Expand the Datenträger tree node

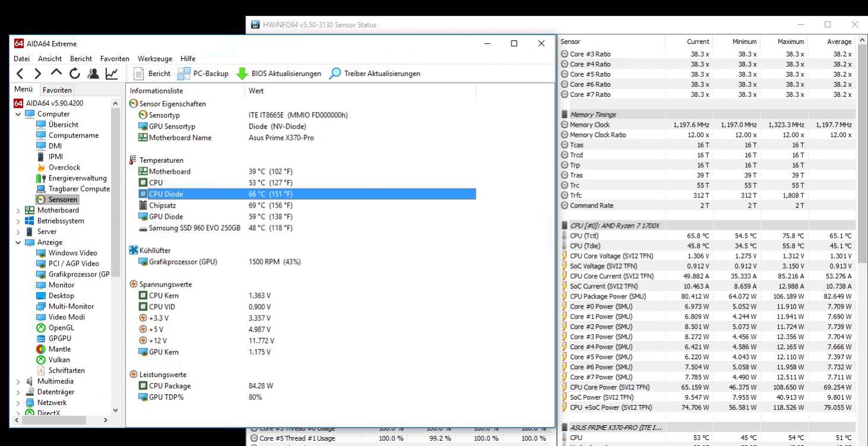pyautogui.click(x=18, y=392)
